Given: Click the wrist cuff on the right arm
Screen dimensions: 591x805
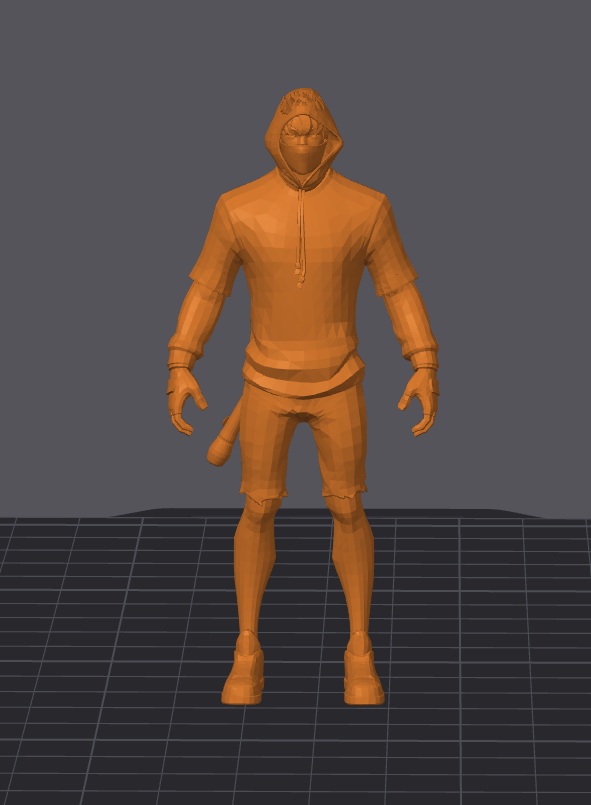Looking at the screenshot, I should click(424, 357).
